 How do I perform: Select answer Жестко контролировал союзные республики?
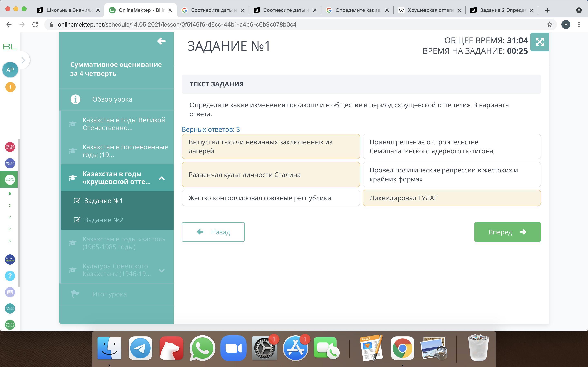271,198
